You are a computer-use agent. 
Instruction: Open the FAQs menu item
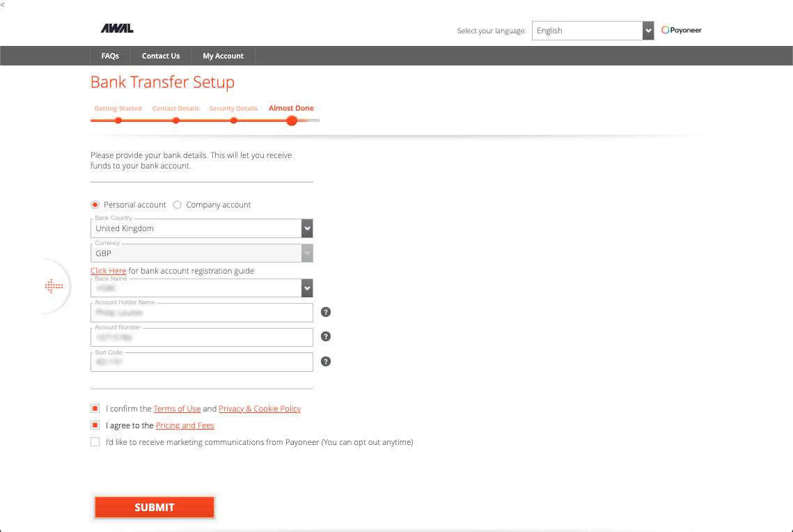pos(110,56)
